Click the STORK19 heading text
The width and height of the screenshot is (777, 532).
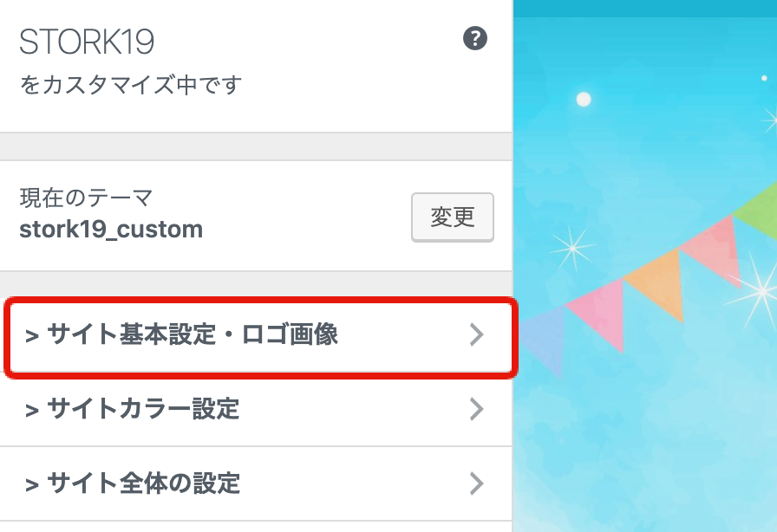(x=87, y=42)
